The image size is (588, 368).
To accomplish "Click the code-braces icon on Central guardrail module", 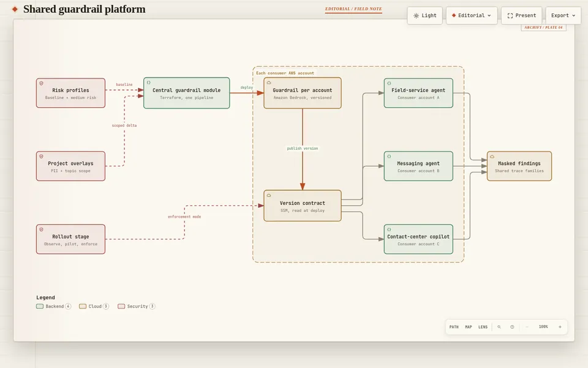I will [148, 83].
